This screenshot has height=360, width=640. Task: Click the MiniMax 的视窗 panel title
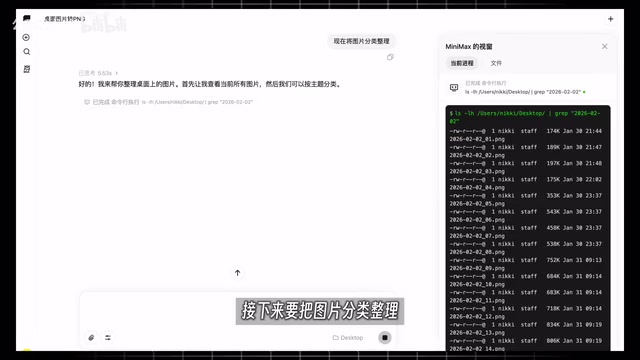(469, 47)
